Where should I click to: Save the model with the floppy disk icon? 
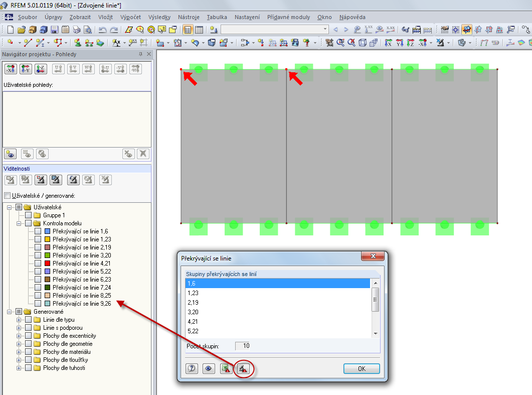coord(54,30)
